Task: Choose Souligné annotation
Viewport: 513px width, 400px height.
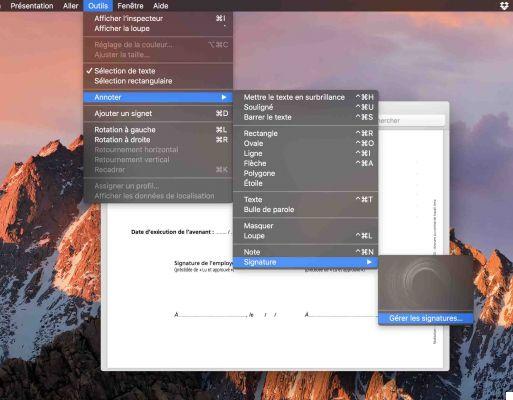Action: [305, 107]
